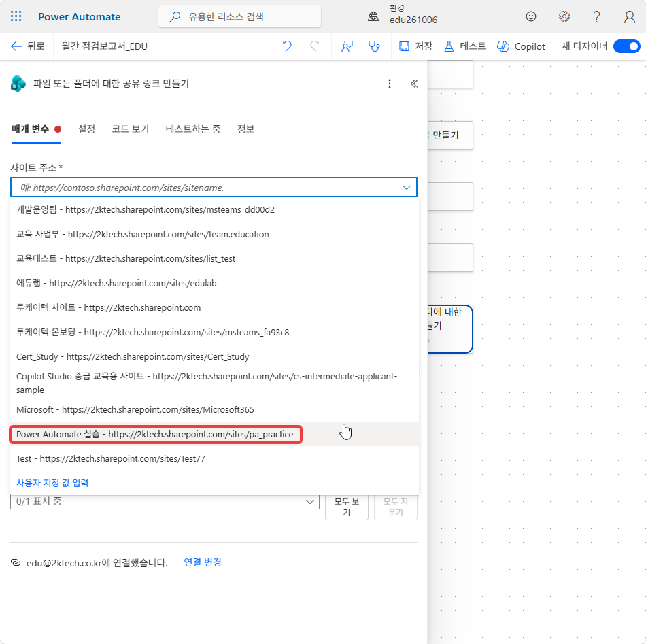Screen dimensions: 646x644
Task: Select the 개발운영팀 site option
Action: (x=214, y=209)
